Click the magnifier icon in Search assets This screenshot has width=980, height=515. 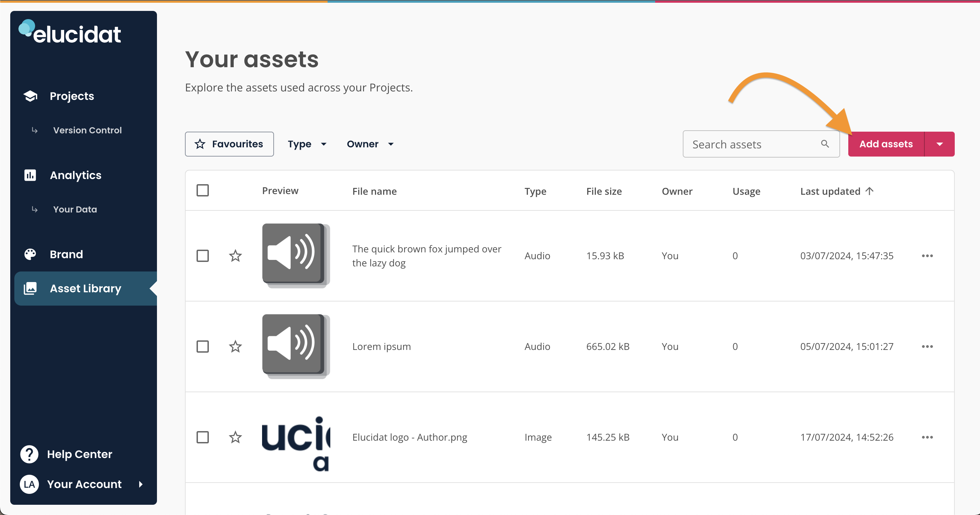pos(825,144)
